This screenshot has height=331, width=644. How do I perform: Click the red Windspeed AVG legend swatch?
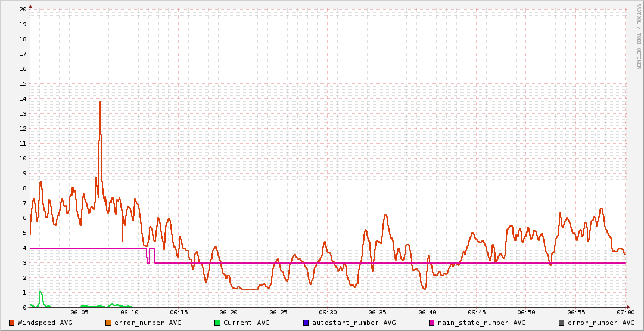12,323
